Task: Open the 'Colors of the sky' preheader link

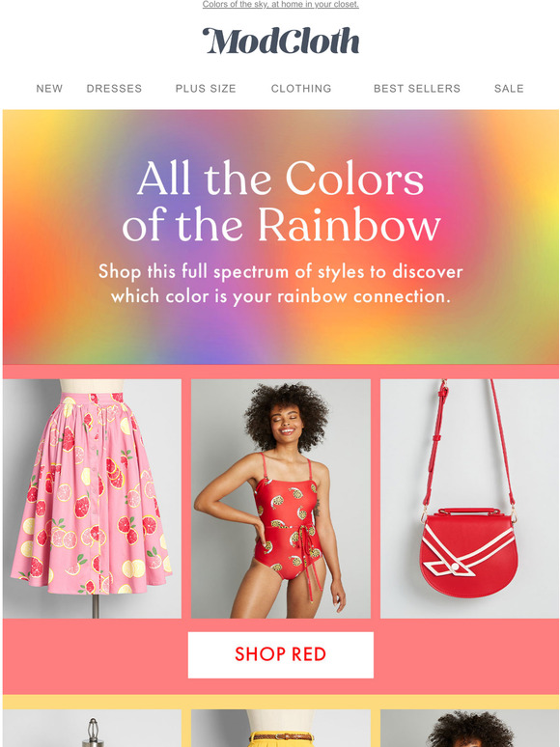Action: click(x=280, y=4)
